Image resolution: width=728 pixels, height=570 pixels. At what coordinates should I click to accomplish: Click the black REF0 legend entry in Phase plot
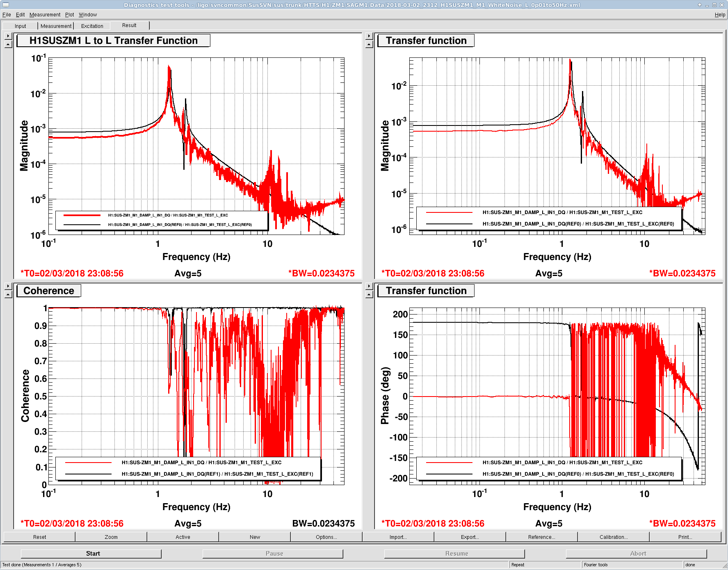[550, 474]
